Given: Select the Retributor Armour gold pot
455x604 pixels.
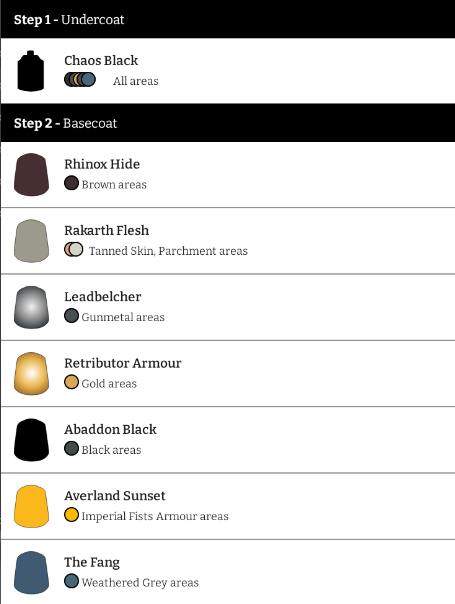Looking at the screenshot, I should 31,373.
